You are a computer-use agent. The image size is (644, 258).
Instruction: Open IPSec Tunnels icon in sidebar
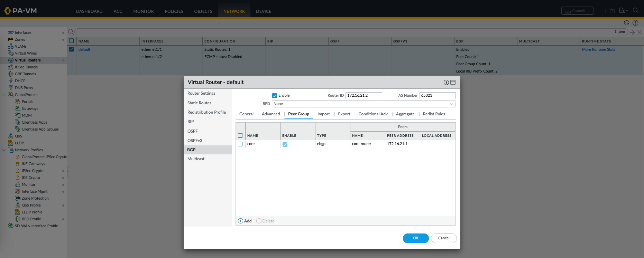[x=11, y=67]
